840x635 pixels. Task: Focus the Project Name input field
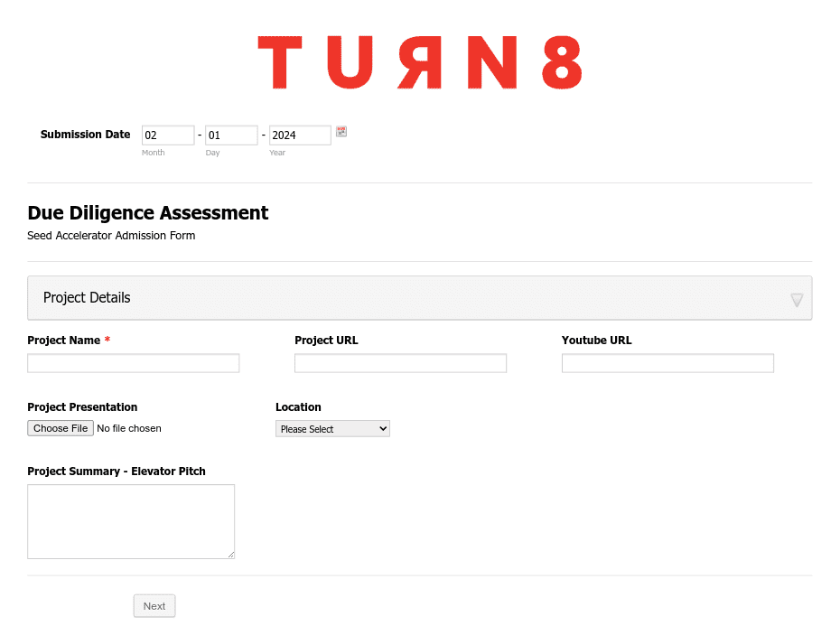[x=134, y=363]
